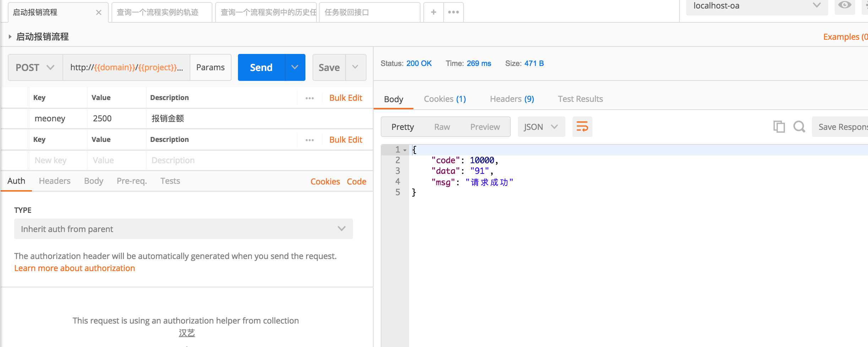Click Save Response button
Viewport: 868px width, 347px height.
click(x=840, y=127)
